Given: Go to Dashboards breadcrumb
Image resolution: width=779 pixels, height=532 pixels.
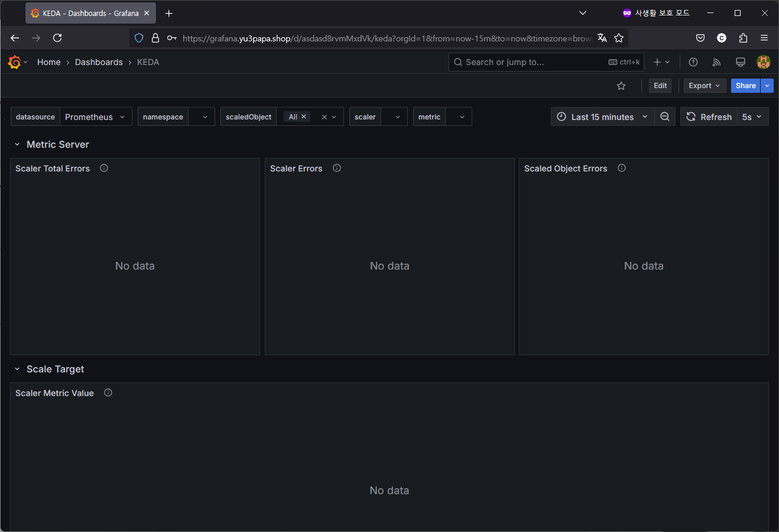Looking at the screenshot, I should [x=99, y=62].
